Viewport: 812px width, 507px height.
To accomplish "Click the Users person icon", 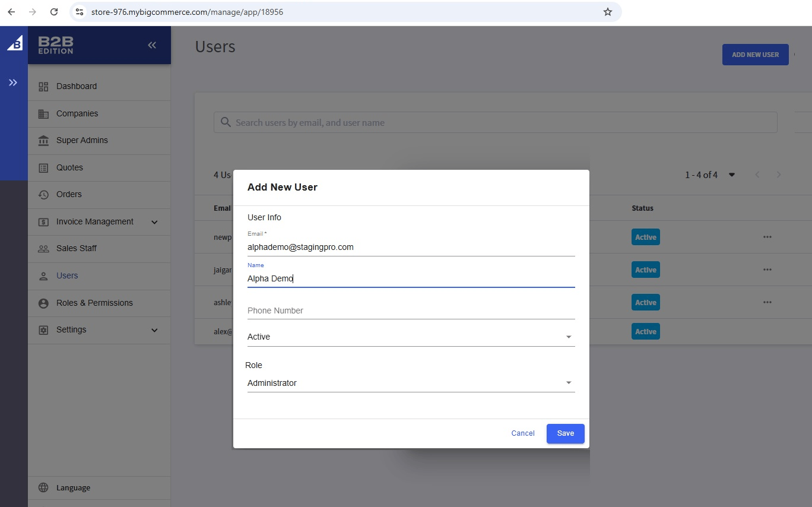I will [x=43, y=276].
